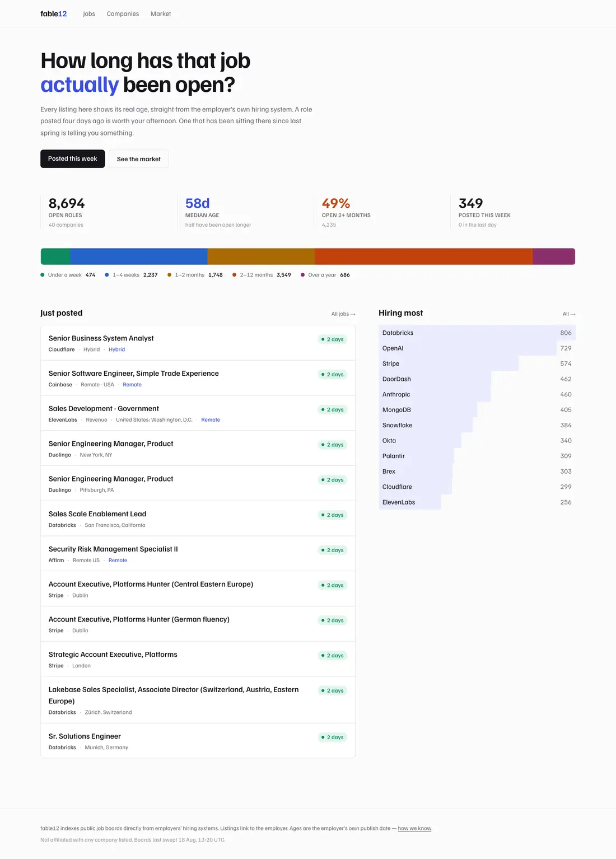Select OpenAI in Hiring most
This screenshot has height=859, width=616.
[x=477, y=348]
